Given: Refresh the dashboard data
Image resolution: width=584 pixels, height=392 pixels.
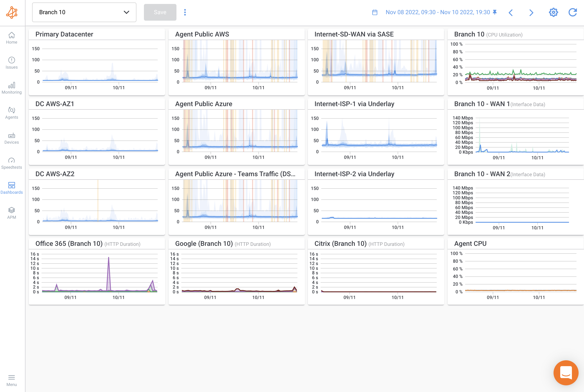Looking at the screenshot, I should click(x=573, y=12).
